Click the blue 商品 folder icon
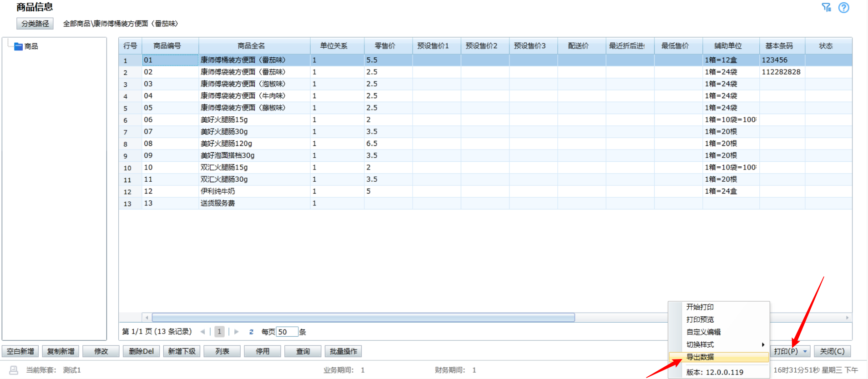 pyautogui.click(x=18, y=46)
